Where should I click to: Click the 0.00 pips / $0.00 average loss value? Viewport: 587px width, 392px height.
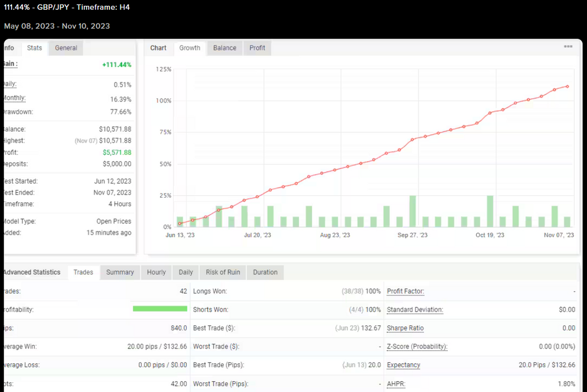[162, 365]
